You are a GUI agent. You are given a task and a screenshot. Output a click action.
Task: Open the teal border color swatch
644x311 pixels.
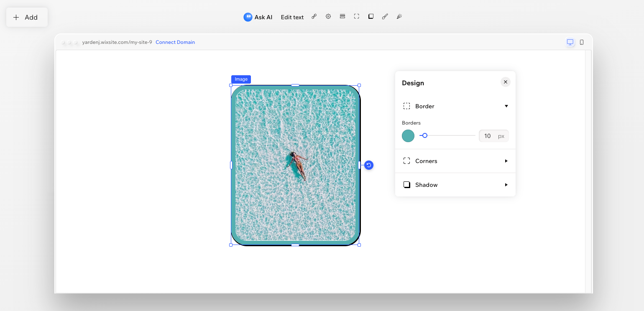(408, 136)
